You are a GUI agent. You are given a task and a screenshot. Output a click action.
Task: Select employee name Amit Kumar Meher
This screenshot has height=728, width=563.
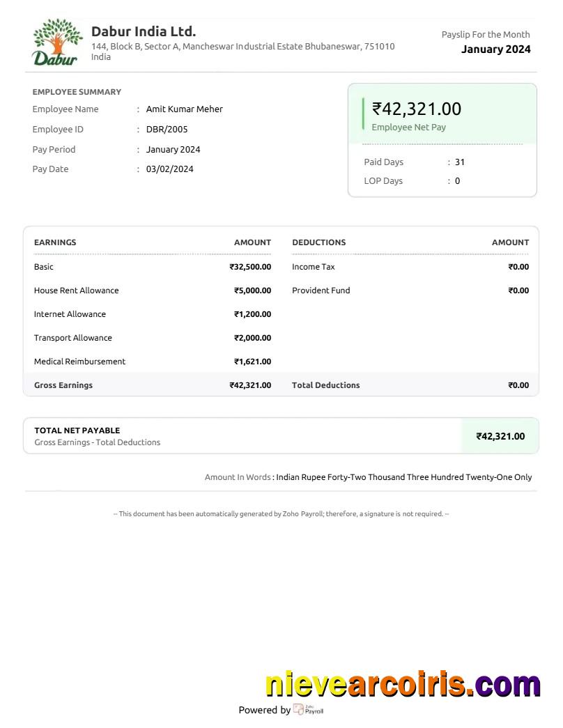[x=185, y=109]
